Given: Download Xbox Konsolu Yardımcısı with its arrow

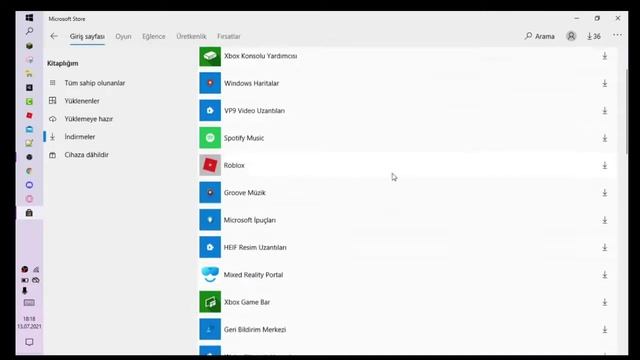Looking at the screenshot, I should pyautogui.click(x=604, y=56).
